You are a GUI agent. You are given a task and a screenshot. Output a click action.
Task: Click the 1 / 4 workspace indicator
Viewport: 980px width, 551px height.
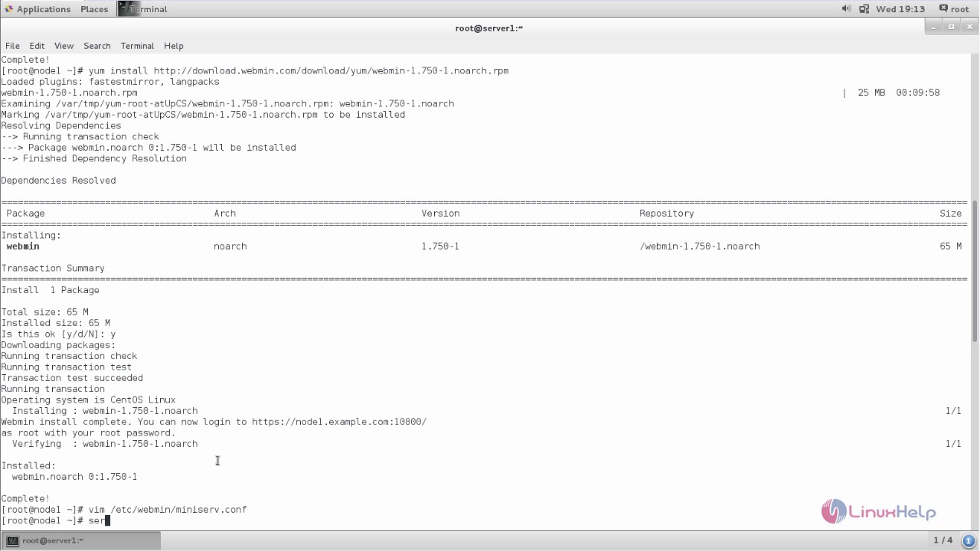click(943, 540)
